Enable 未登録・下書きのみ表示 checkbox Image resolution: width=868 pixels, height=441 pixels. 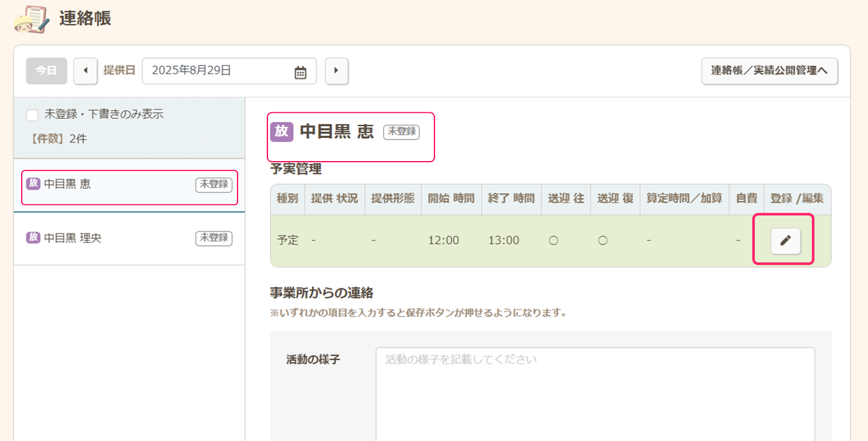[33, 115]
